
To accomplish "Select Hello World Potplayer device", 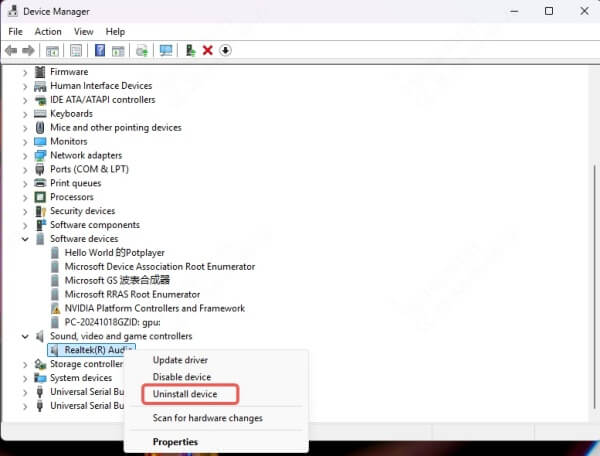I will 114,252.
